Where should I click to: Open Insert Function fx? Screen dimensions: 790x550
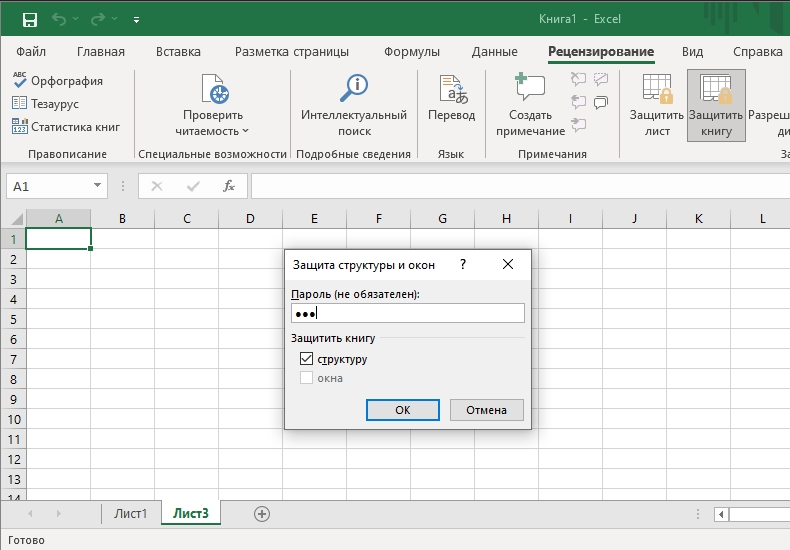pyautogui.click(x=229, y=186)
